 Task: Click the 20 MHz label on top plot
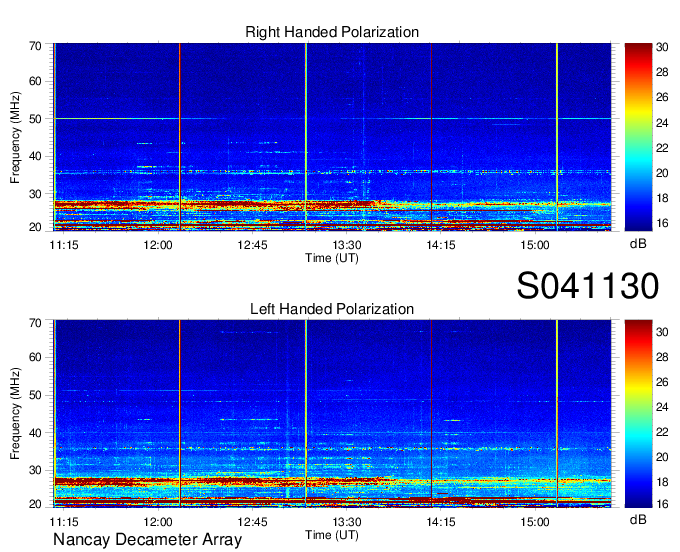35,227
